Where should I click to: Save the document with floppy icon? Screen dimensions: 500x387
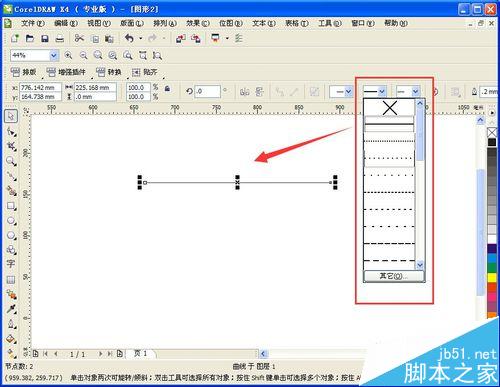click(45, 39)
